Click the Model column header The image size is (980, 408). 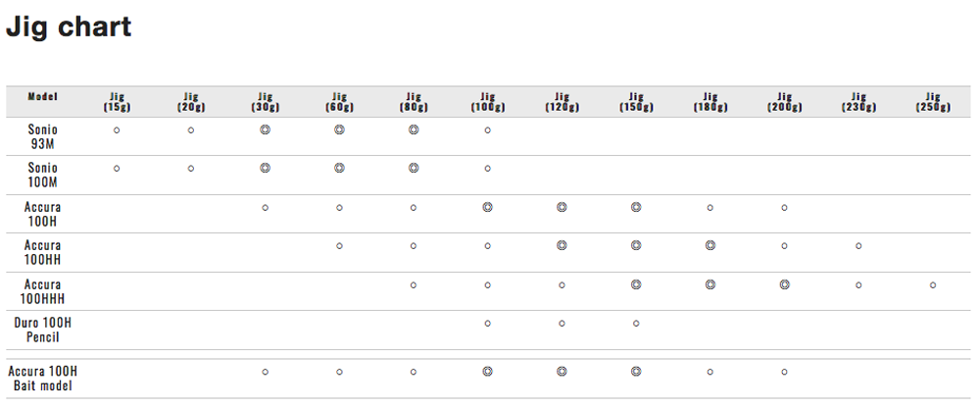point(42,97)
